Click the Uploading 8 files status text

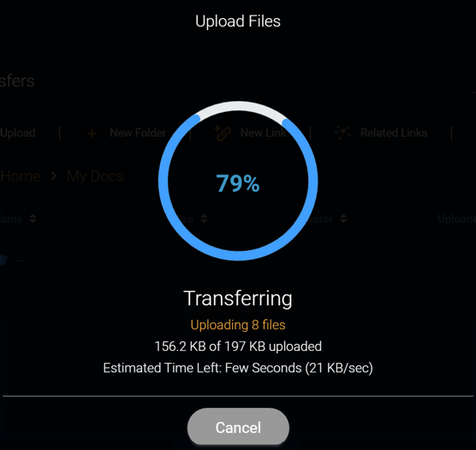pos(238,325)
